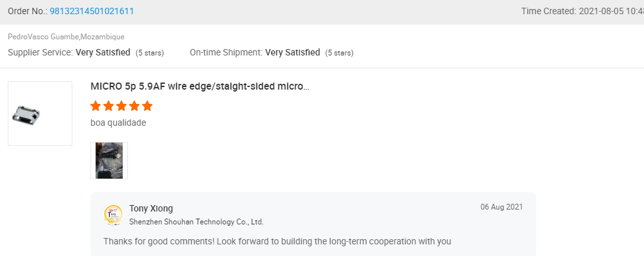
Task: View the buyer's uploaded review photo
Action: (109, 161)
